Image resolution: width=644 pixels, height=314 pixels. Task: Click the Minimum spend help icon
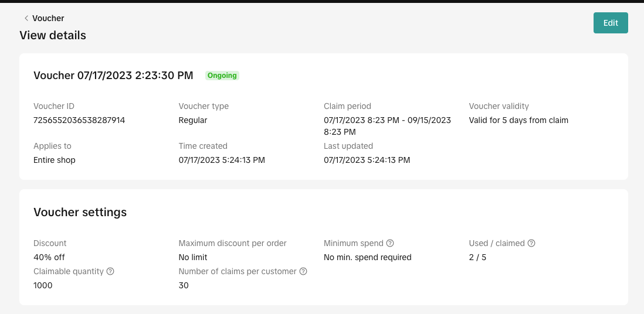[x=390, y=243]
